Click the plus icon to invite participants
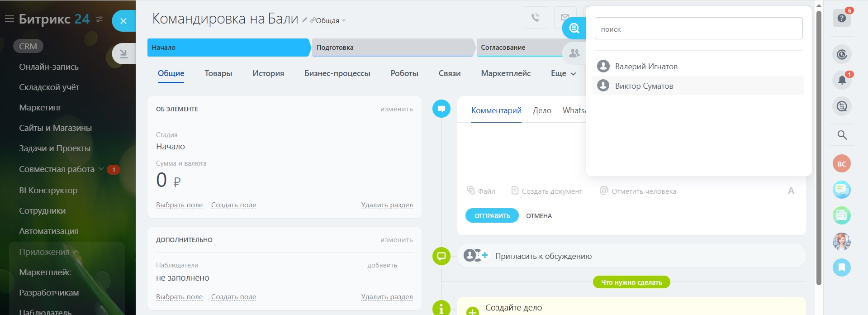 click(x=485, y=255)
